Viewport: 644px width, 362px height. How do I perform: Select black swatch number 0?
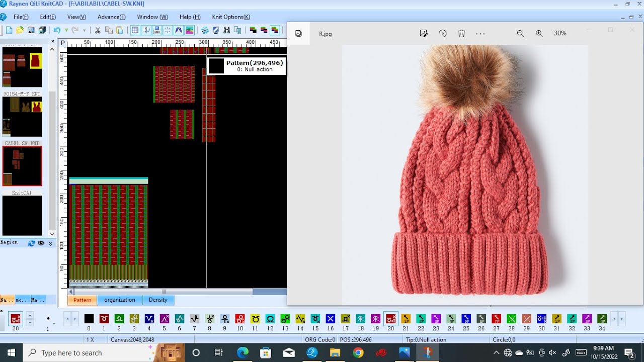click(x=89, y=318)
